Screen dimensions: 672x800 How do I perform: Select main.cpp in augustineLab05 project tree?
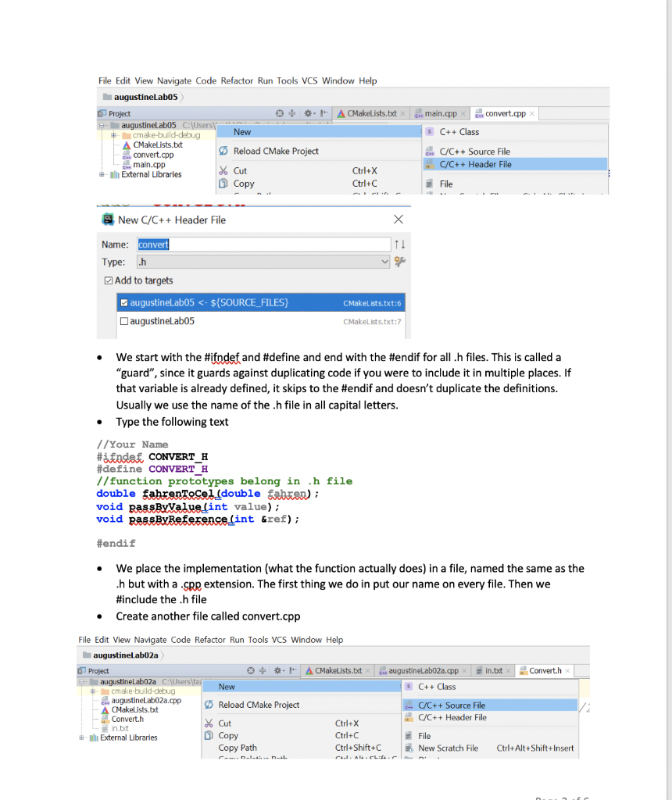(x=149, y=165)
